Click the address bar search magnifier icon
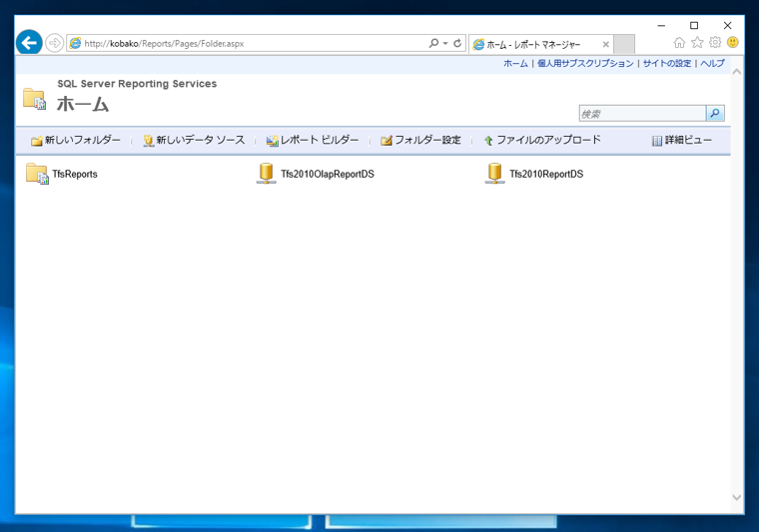759x532 pixels. [433, 43]
